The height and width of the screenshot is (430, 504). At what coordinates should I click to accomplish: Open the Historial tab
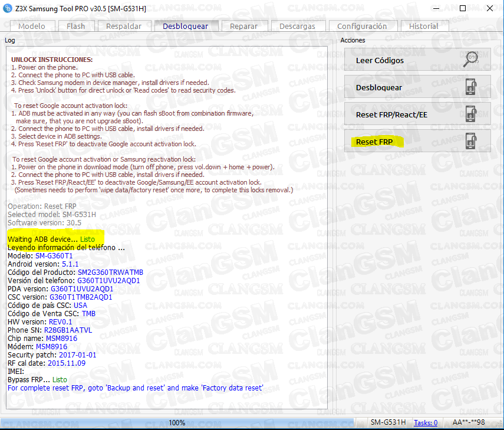pyautogui.click(x=424, y=26)
